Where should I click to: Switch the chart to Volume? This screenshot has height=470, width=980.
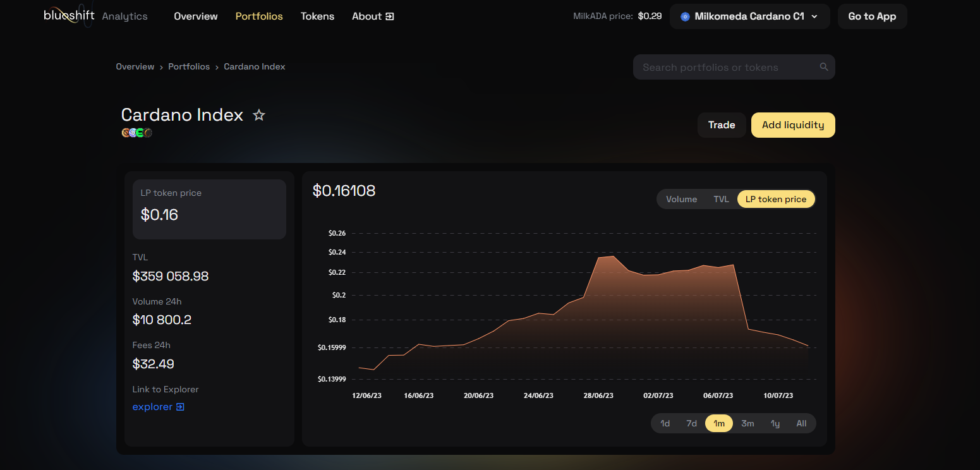[x=681, y=199]
